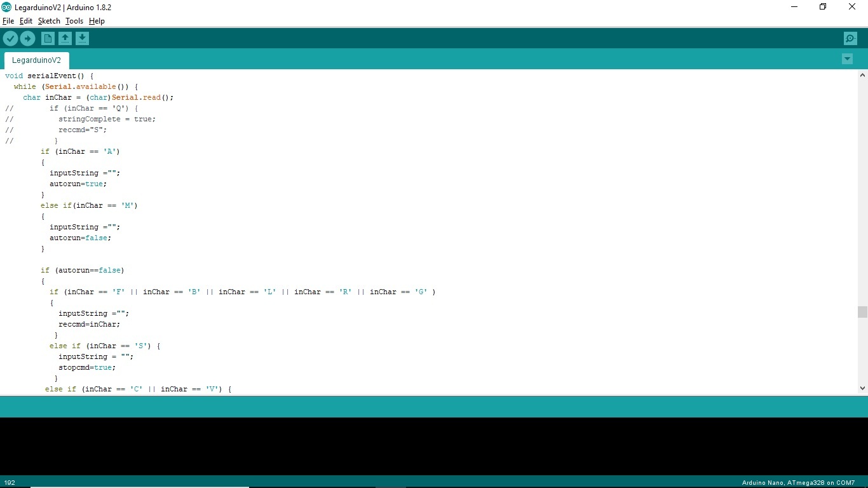868x488 pixels.
Task: Open the Help menu
Action: pos(97,21)
